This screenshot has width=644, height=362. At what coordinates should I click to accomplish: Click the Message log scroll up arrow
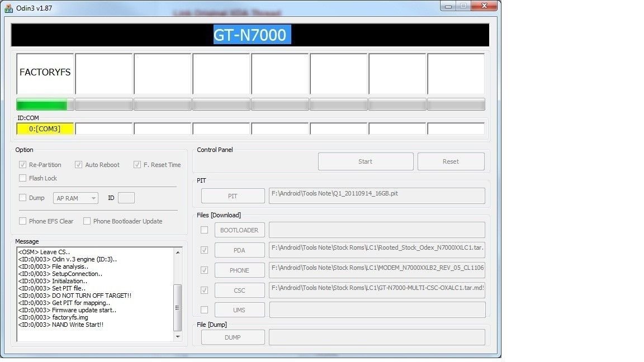[178, 253]
